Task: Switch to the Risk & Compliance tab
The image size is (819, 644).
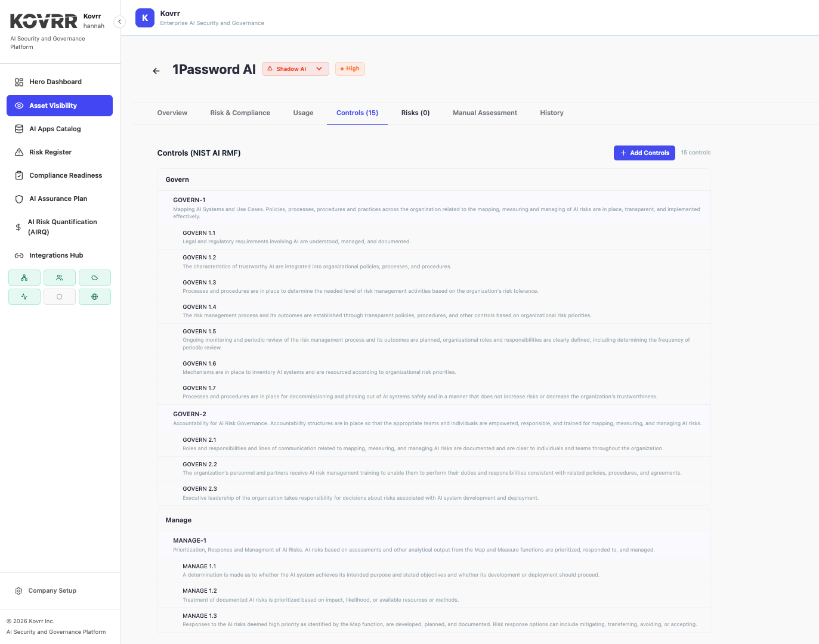Action: click(240, 113)
